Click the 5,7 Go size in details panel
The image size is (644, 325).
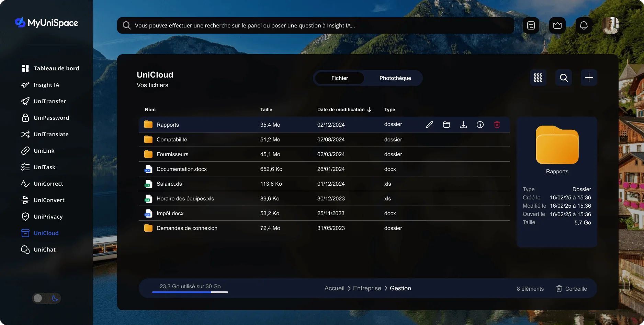(583, 222)
